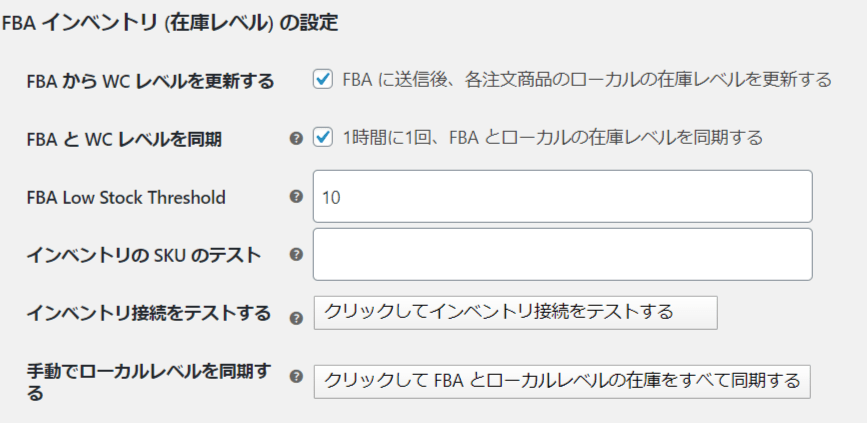Click the bold インベントリ接続をテストする label
The width and height of the screenshot is (867, 423).
click(149, 313)
